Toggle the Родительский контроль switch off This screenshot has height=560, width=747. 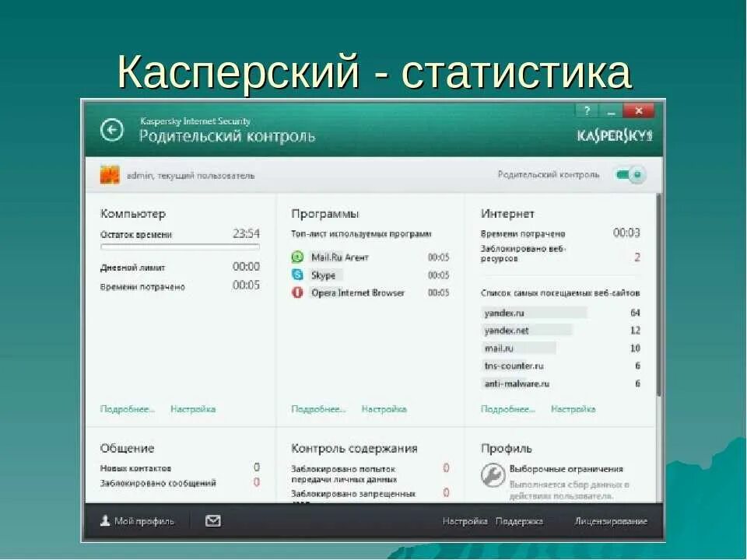(x=631, y=175)
